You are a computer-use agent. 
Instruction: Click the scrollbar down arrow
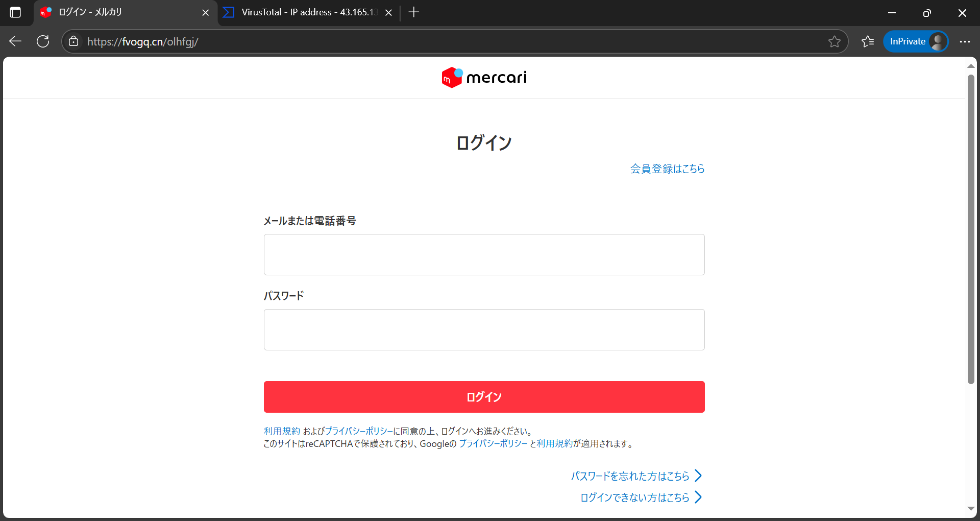point(971,509)
